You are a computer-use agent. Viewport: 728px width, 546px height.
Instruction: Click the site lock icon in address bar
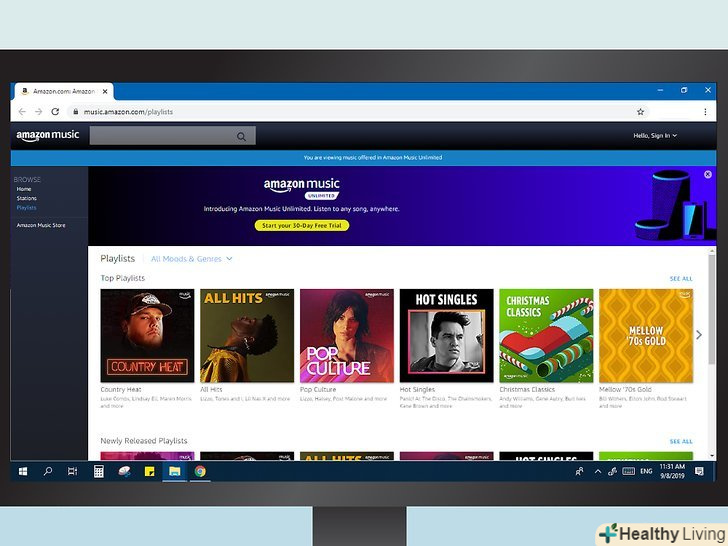[x=76, y=112]
